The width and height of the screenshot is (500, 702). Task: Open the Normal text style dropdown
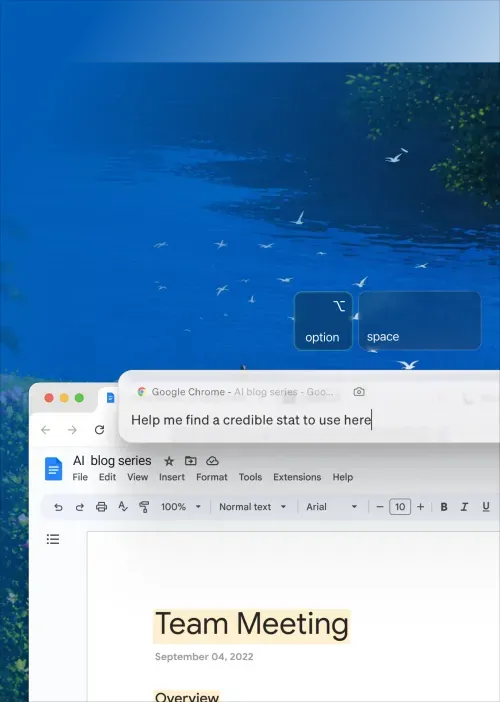pos(252,507)
